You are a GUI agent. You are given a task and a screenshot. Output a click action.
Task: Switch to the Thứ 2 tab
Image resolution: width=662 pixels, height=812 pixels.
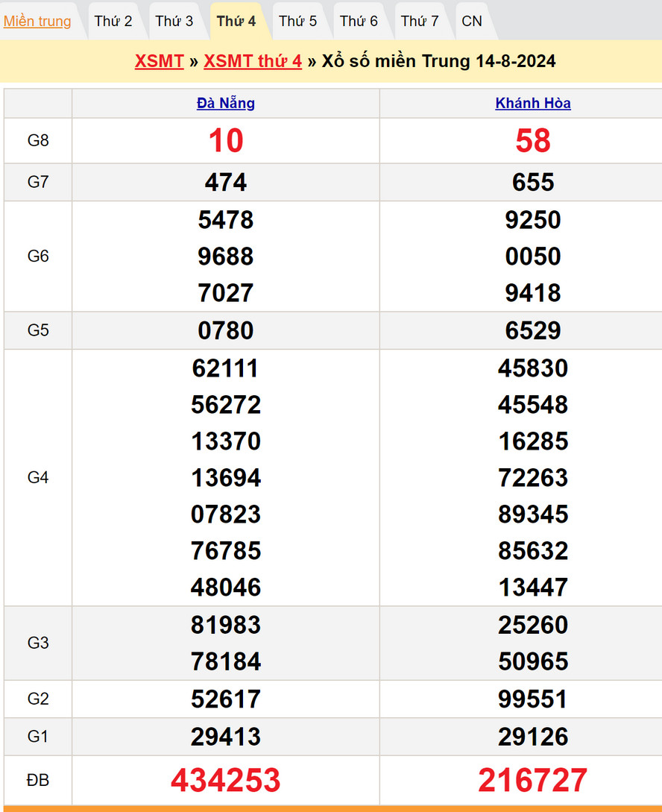pos(113,21)
